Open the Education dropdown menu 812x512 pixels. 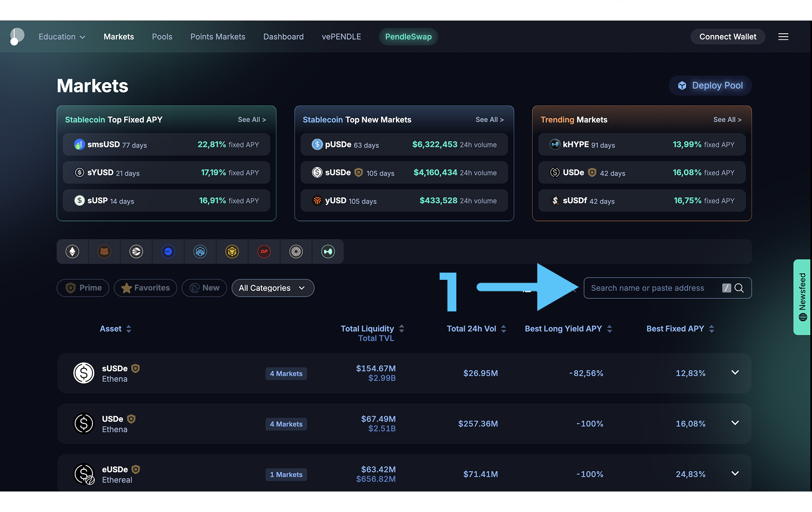(62, 37)
